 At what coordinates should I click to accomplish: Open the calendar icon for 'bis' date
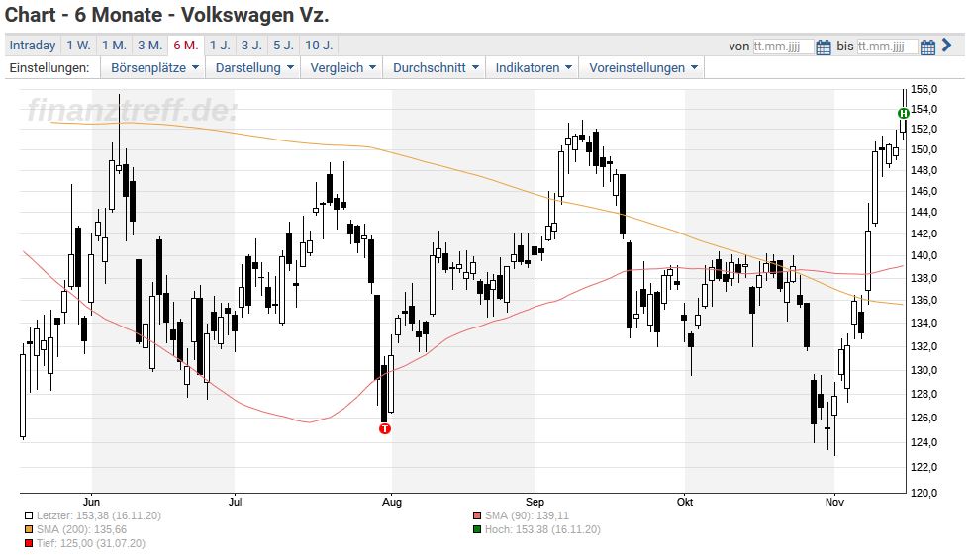[x=927, y=47]
